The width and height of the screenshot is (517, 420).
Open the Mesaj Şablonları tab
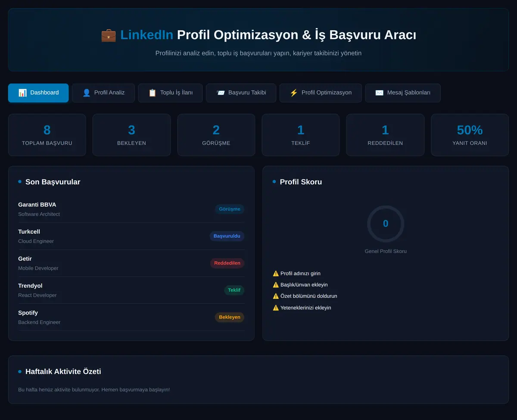click(403, 93)
